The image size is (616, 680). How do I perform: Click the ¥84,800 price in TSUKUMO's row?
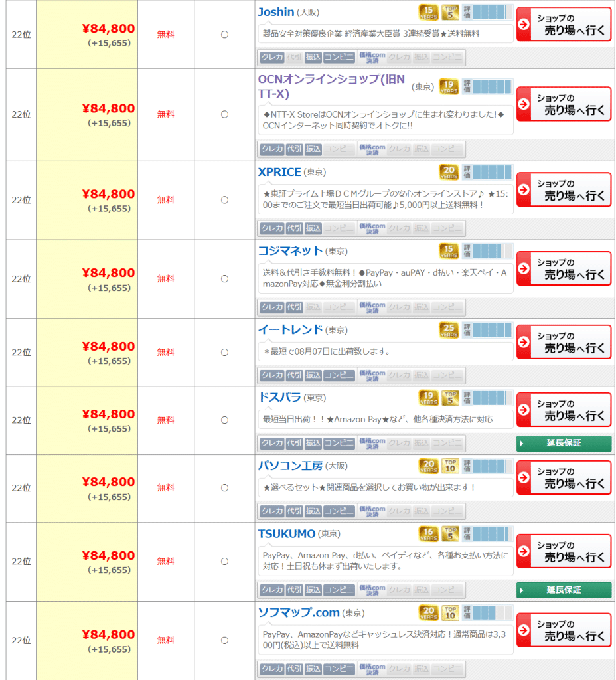tap(108, 556)
